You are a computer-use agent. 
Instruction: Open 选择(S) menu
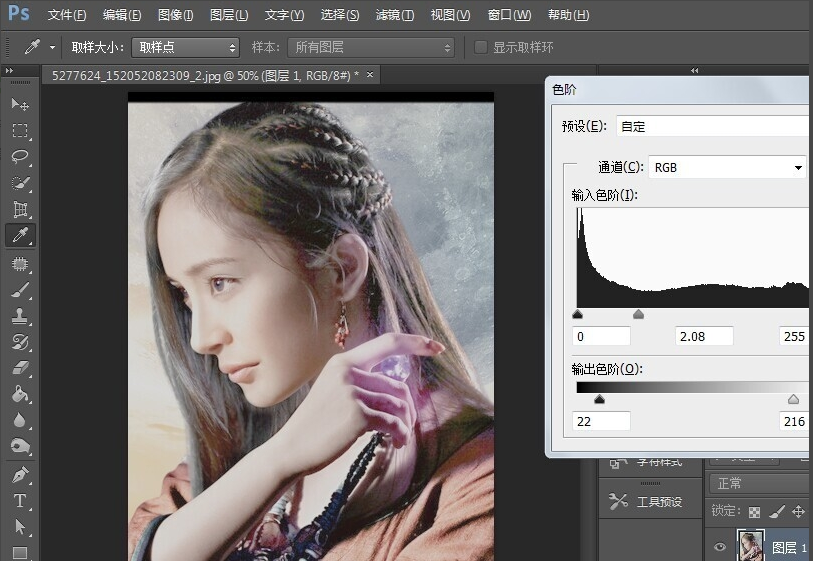(340, 15)
